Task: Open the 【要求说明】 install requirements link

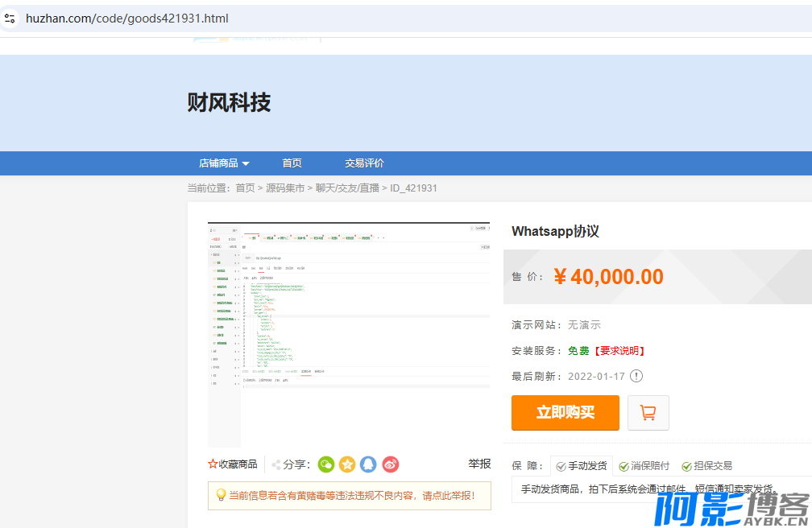Action: [x=619, y=351]
